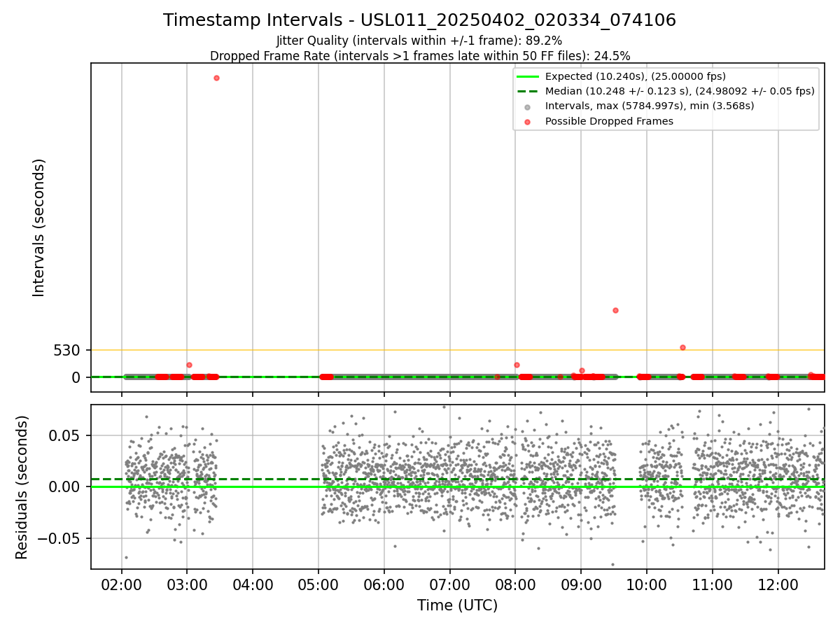Click the '0.05' residuals tick label
840x630 pixels.
65,435
